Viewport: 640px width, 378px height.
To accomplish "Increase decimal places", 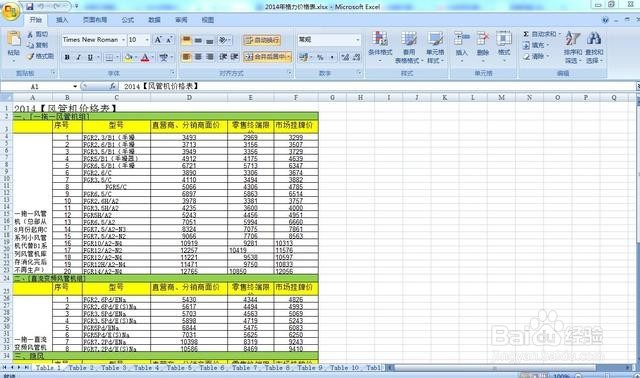I will click(x=345, y=57).
